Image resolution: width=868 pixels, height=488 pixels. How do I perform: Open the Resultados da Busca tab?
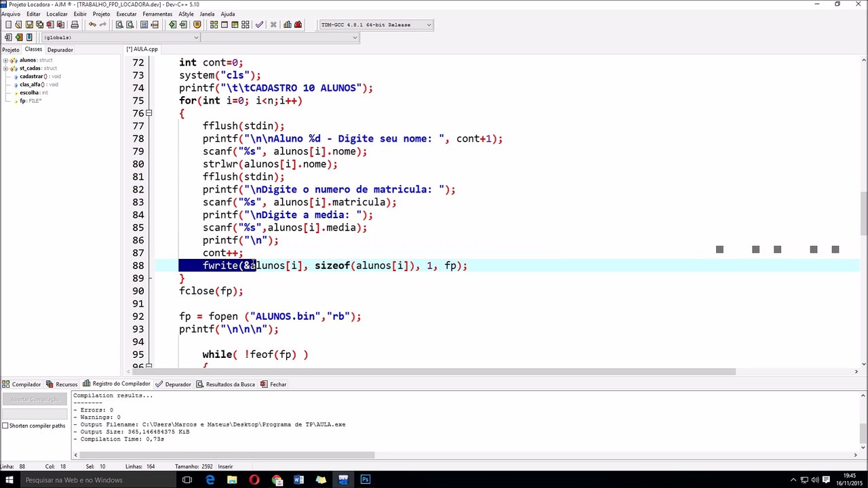click(226, 384)
